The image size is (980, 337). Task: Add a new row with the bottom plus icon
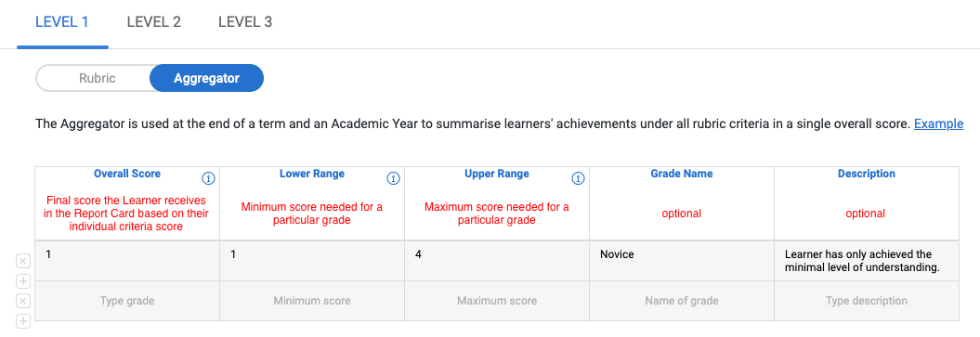pos(22,321)
